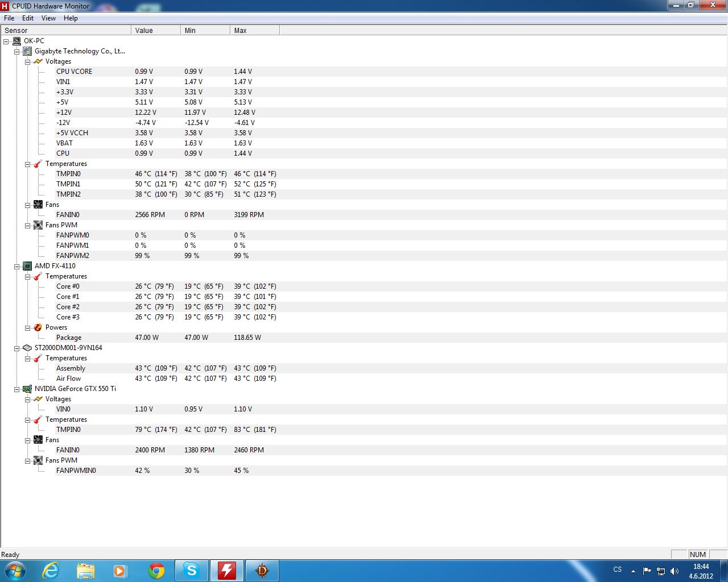Collapse the Temperatures group under Gigabyte
The height and width of the screenshot is (582, 728).
(x=28, y=164)
